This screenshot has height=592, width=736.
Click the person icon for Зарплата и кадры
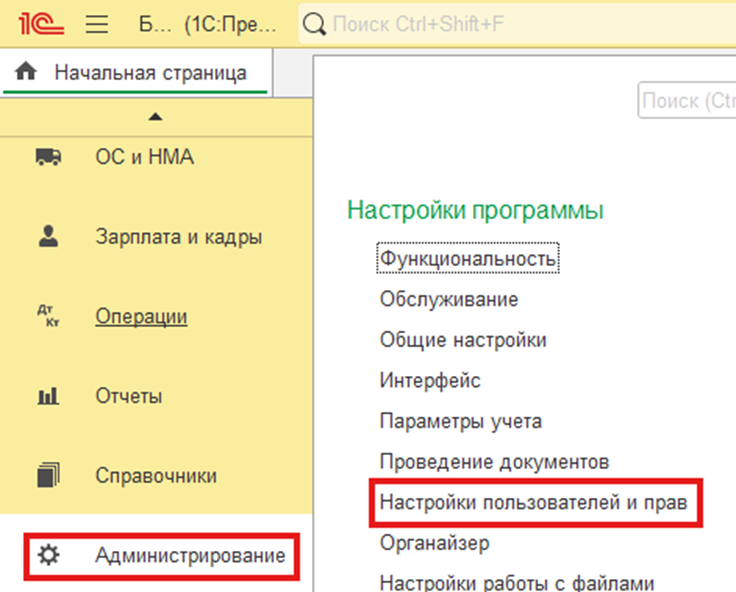(48, 237)
